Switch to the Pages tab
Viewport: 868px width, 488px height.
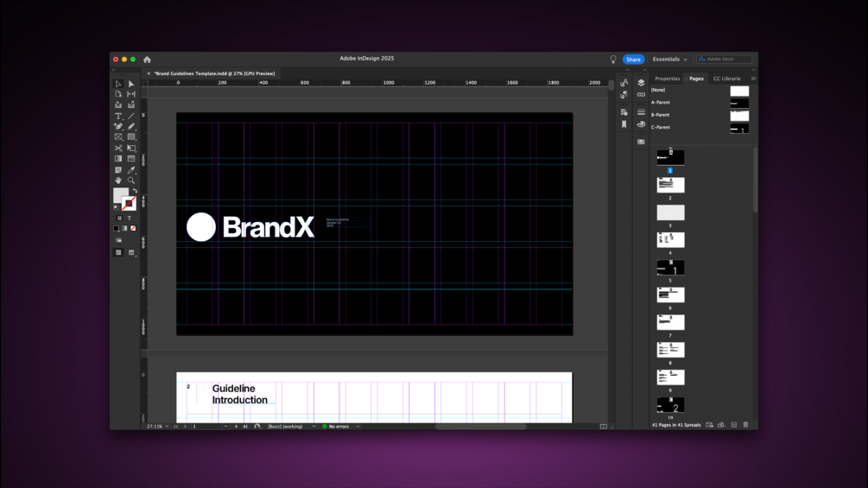[x=696, y=79]
